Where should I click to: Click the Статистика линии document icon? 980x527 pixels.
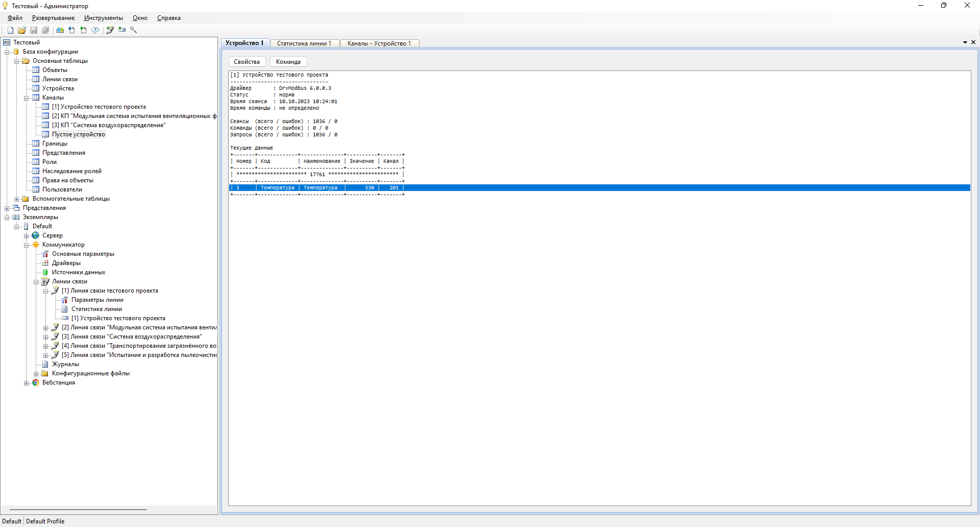[x=65, y=309]
